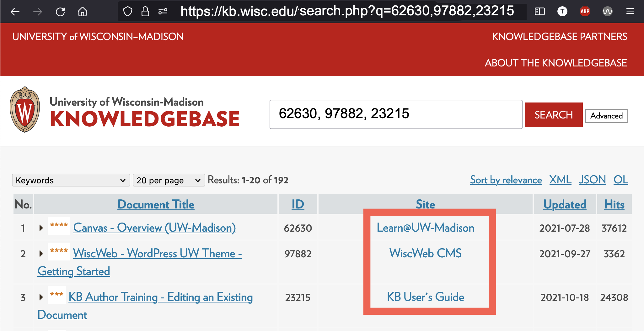Screen dimensions: 644x331
Task: Open the round T extension icon
Action: [562, 12]
